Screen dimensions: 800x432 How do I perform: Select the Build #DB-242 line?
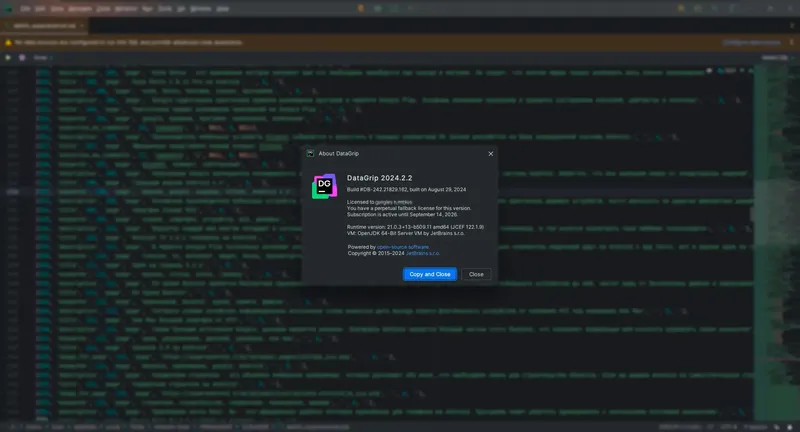(406, 189)
